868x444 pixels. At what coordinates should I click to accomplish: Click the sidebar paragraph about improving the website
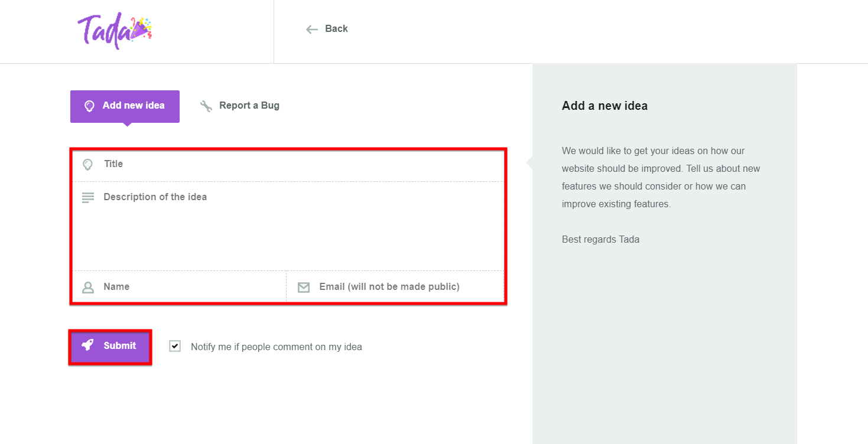[661, 178]
